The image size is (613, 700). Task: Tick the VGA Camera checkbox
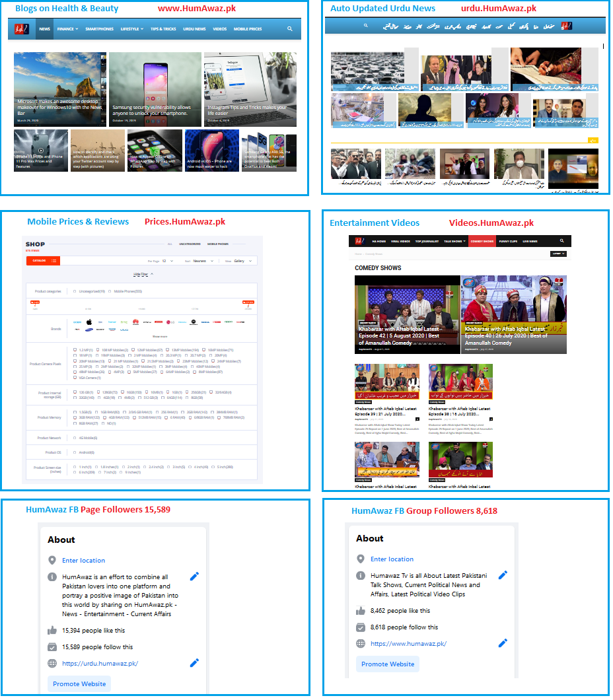[x=75, y=378]
